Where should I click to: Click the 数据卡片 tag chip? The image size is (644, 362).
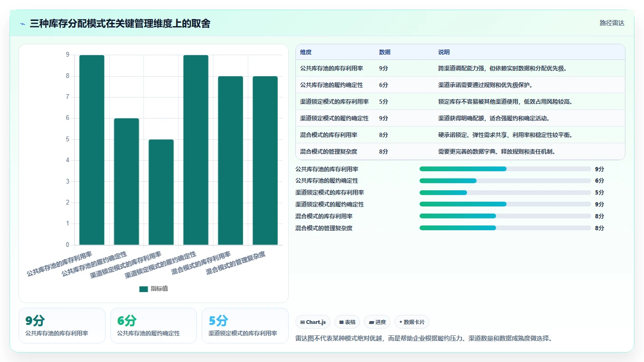(x=412, y=322)
